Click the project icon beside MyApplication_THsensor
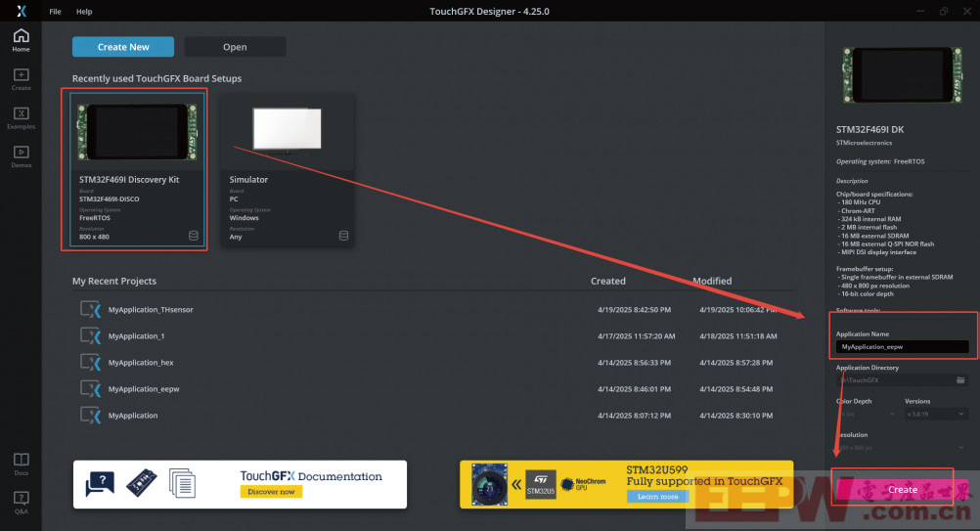980x531 pixels. (91, 310)
